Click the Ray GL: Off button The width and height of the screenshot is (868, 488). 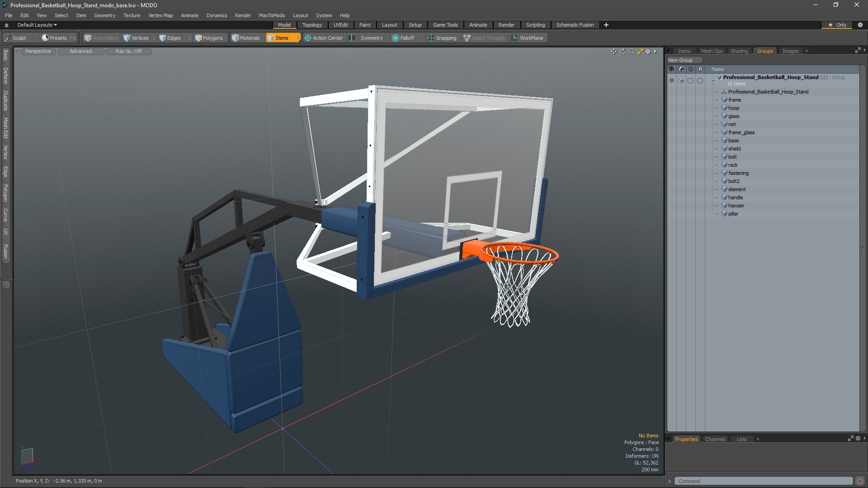click(128, 52)
